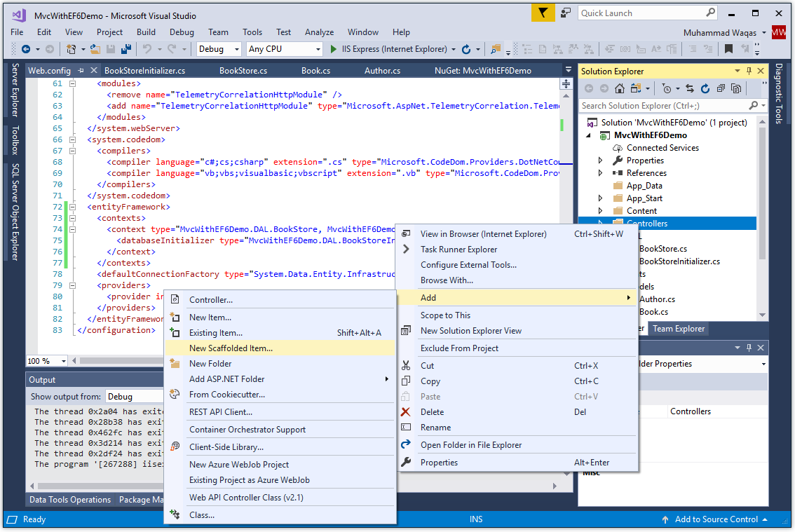The width and height of the screenshot is (795, 532).
Task: Click Pending Changes Filter clock icon
Action: click(x=667, y=89)
